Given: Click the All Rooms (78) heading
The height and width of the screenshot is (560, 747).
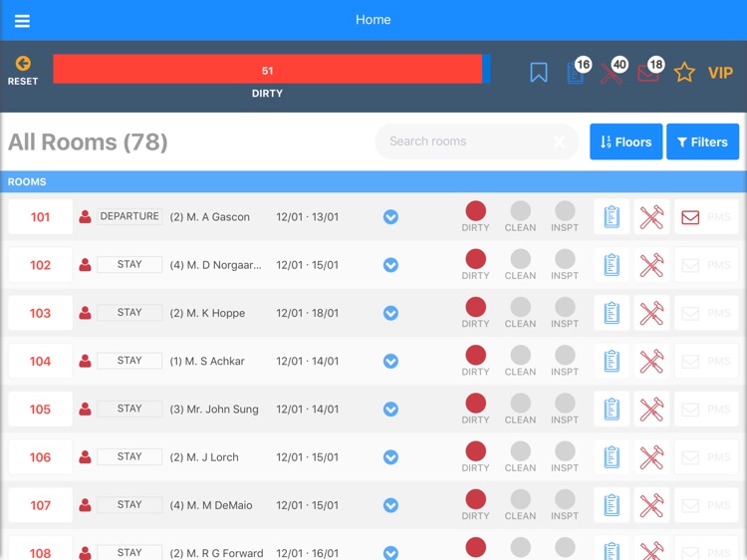Looking at the screenshot, I should click(88, 142).
